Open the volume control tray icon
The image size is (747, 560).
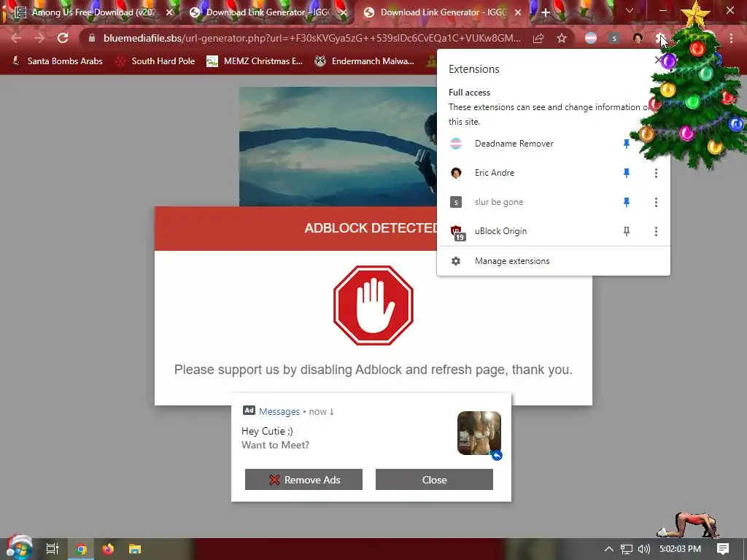point(644,549)
